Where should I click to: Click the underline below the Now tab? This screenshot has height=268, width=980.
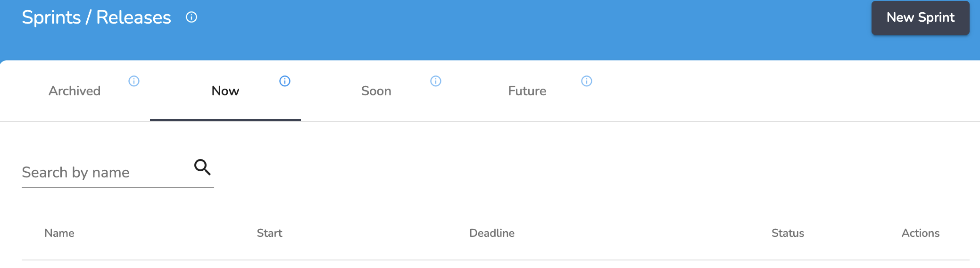tap(225, 120)
